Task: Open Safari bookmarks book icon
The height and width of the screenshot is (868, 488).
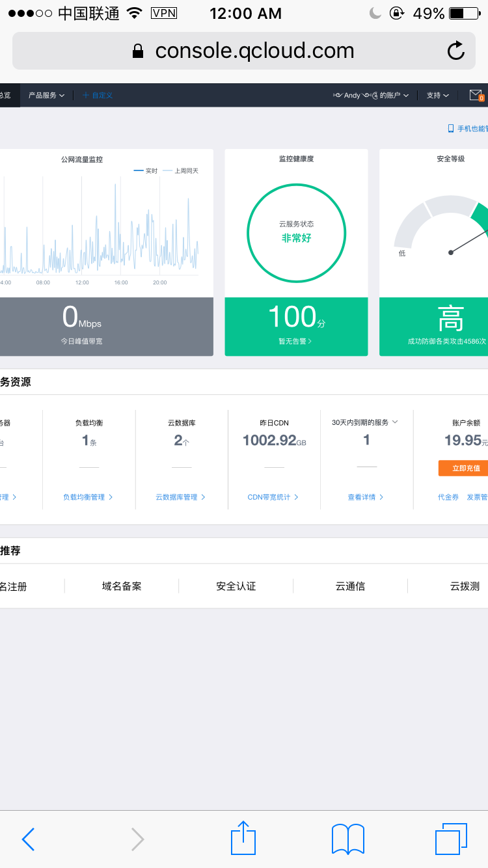Action: pos(347,839)
